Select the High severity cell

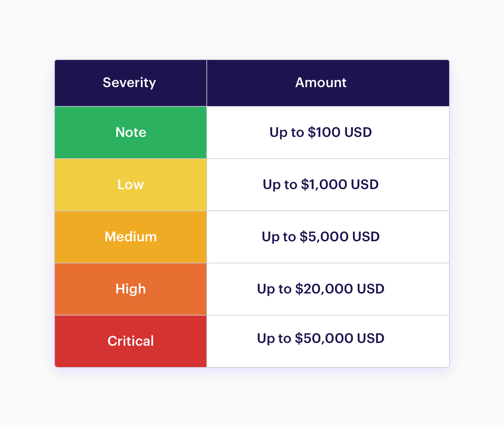130,289
